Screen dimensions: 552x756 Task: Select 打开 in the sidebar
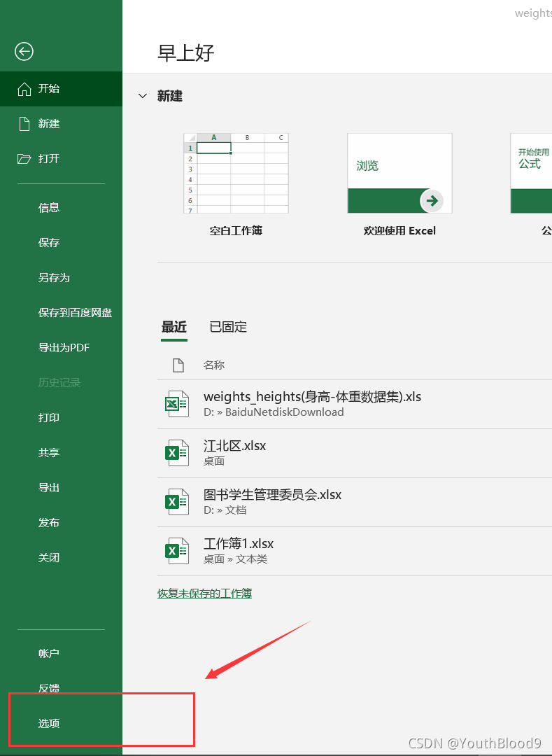61,159
